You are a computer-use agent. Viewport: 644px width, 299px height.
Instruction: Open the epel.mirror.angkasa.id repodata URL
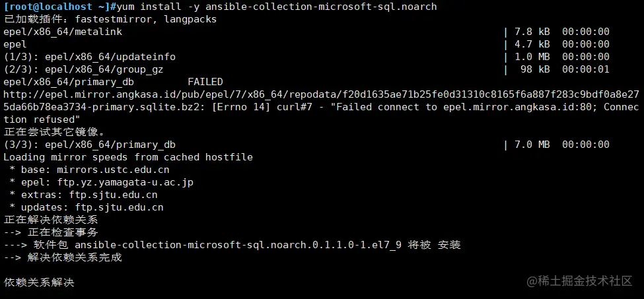[x=321, y=101]
